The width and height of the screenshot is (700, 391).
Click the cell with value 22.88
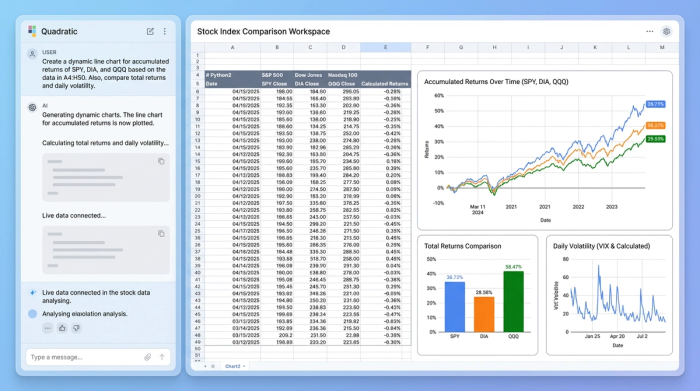(343, 335)
